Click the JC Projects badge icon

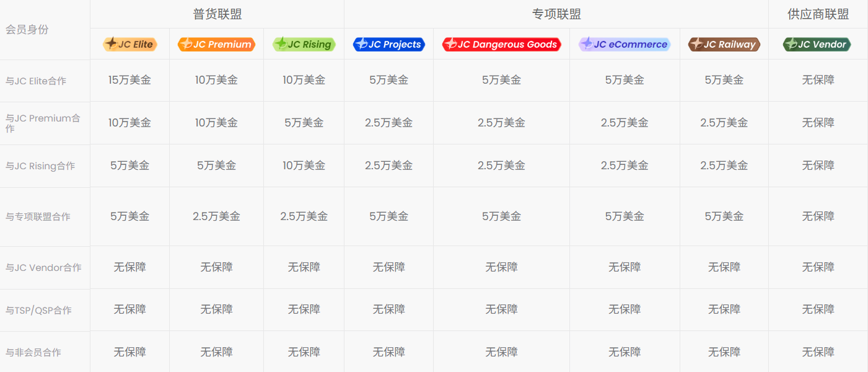coord(389,44)
